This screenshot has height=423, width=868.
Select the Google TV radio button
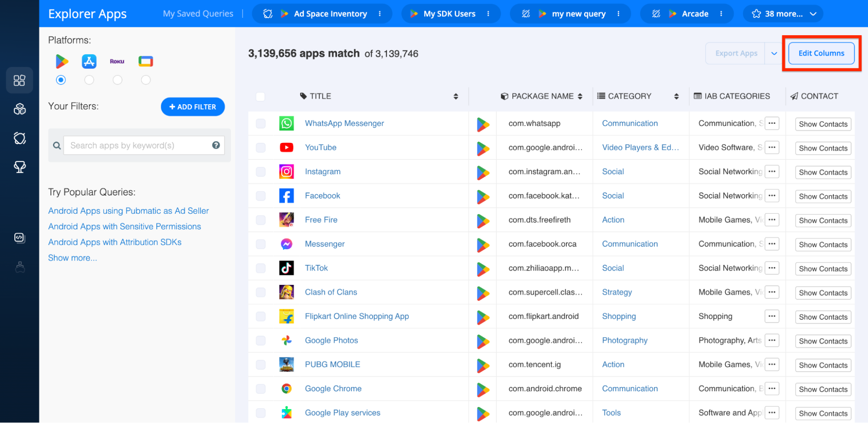coord(146,80)
